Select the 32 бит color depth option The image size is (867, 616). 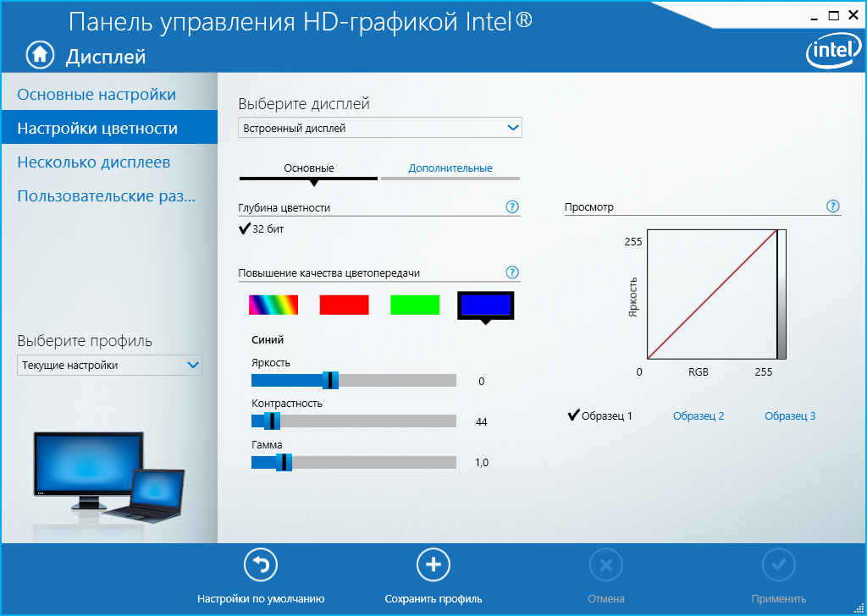[262, 228]
